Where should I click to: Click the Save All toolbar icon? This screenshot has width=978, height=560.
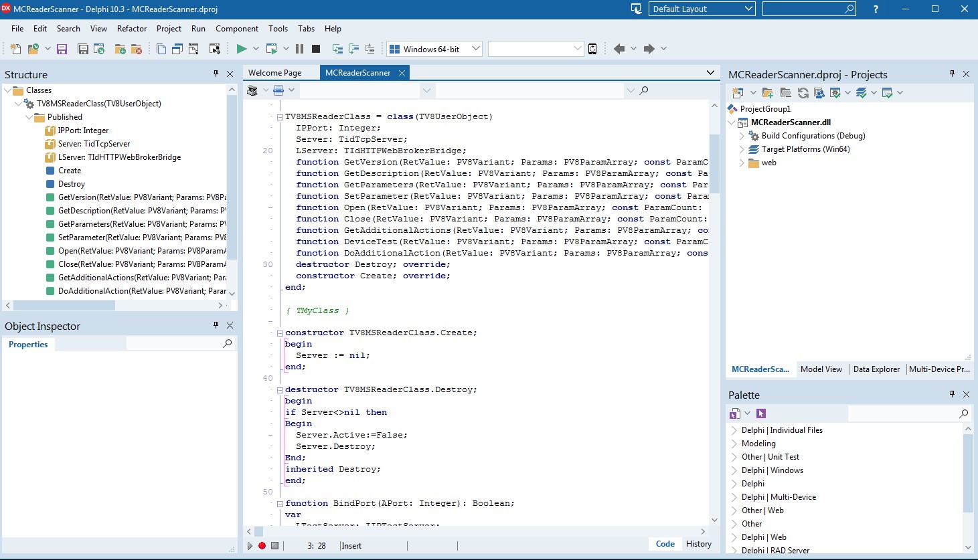83,49
